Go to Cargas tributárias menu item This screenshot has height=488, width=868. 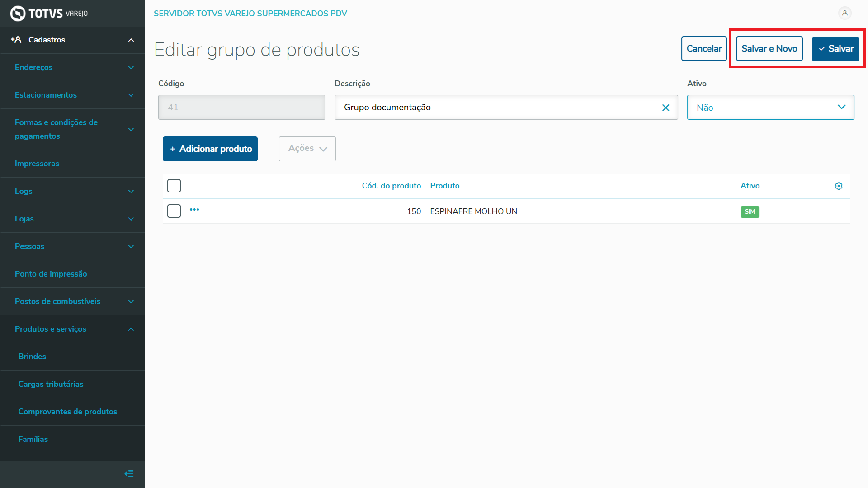[51, 384]
